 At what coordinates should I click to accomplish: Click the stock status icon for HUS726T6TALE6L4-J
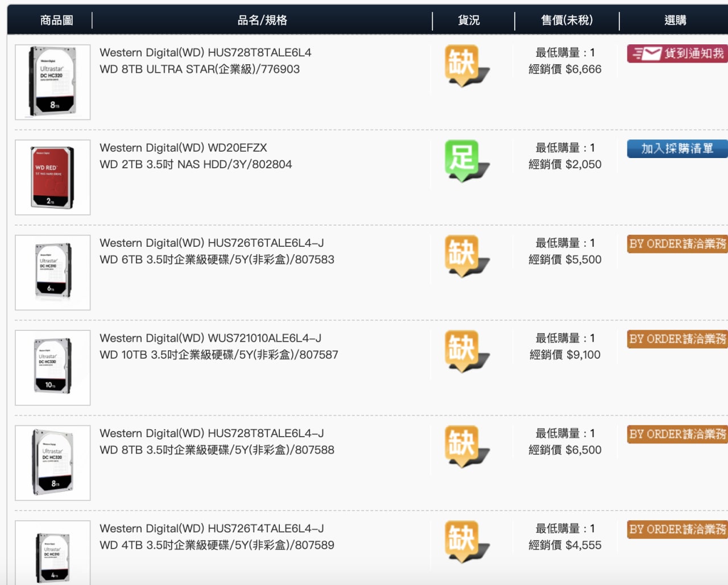click(467, 256)
